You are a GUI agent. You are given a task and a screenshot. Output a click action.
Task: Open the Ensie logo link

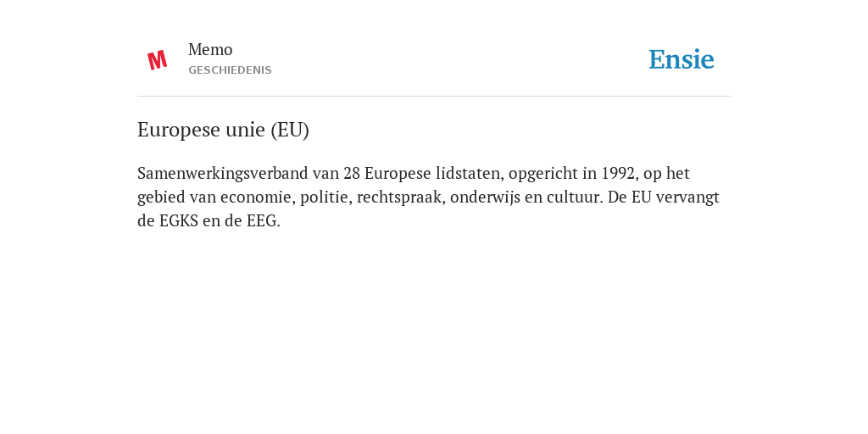point(681,60)
